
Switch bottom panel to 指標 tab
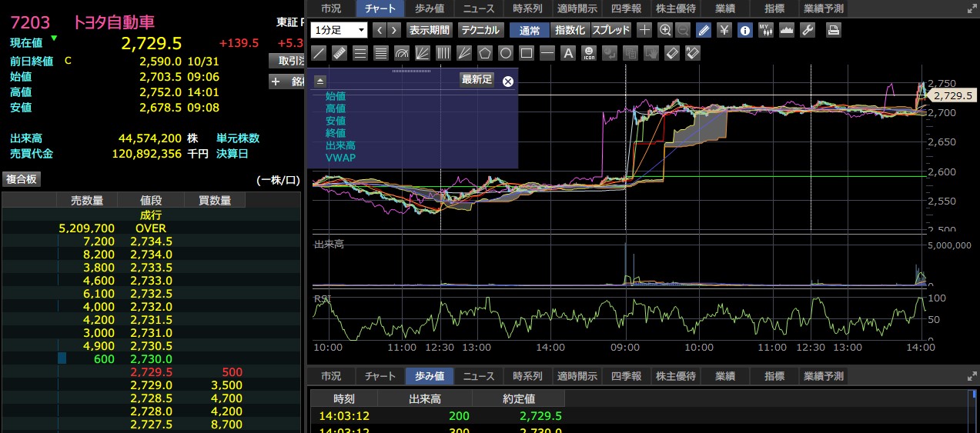(x=774, y=376)
